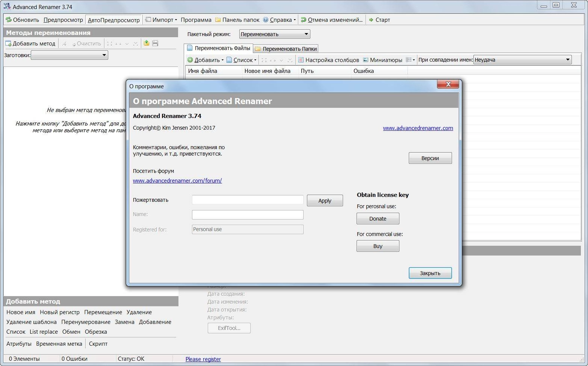Click the save preset floppy icon
Image resolution: width=588 pixels, height=366 pixels.
155,43
